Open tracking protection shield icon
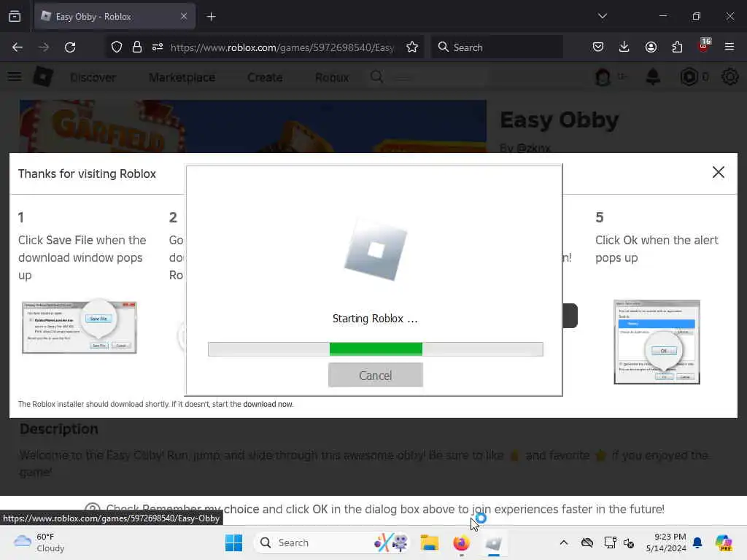The image size is (747, 560). pyautogui.click(x=116, y=47)
